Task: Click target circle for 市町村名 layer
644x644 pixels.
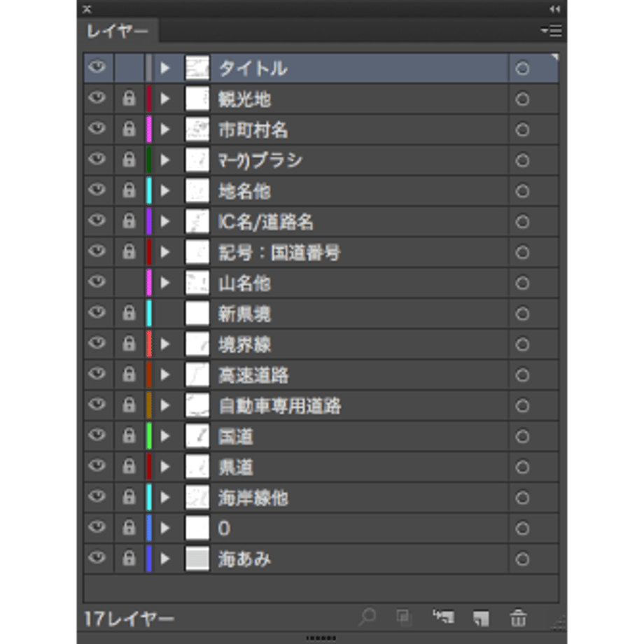Action: point(522,129)
